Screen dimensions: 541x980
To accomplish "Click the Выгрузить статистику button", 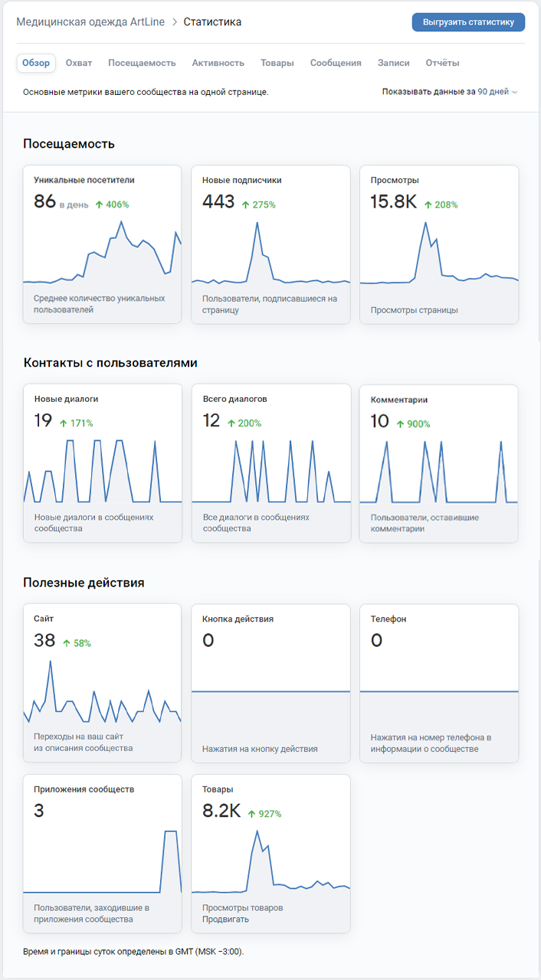I will click(468, 22).
